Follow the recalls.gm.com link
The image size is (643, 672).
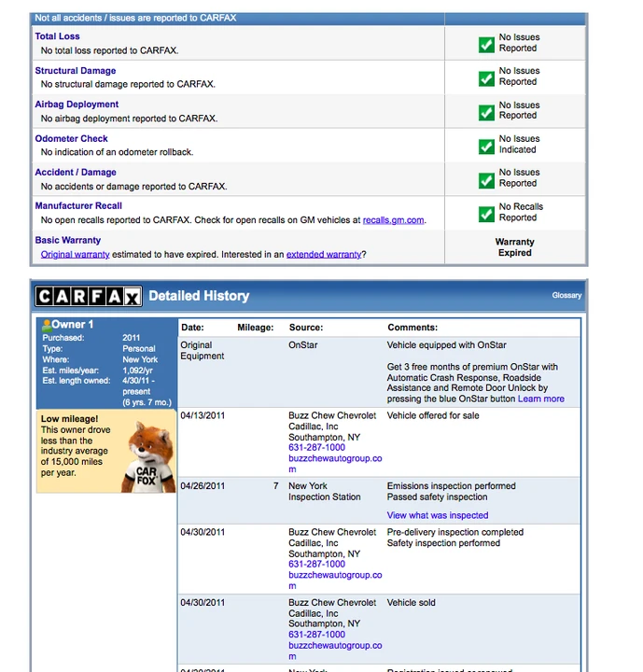click(393, 220)
